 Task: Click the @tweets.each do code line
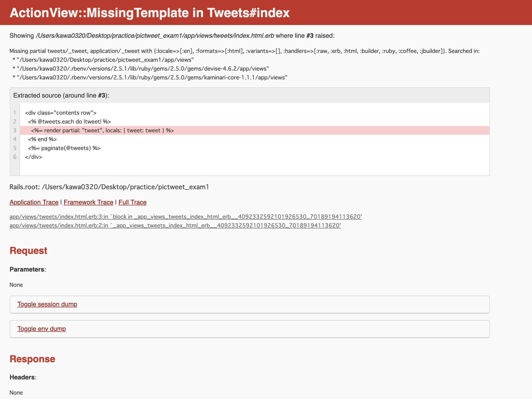point(69,122)
